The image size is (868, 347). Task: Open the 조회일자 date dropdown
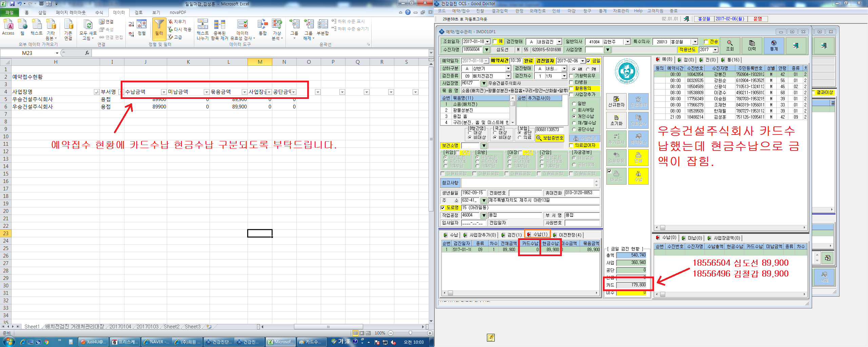(x=488, y=42)
